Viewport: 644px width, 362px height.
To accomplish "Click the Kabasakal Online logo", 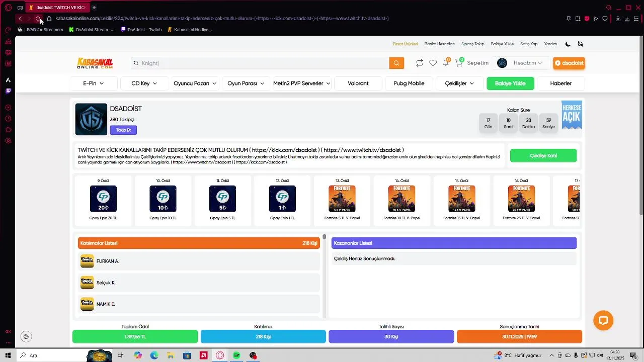I will pos(95,63).
